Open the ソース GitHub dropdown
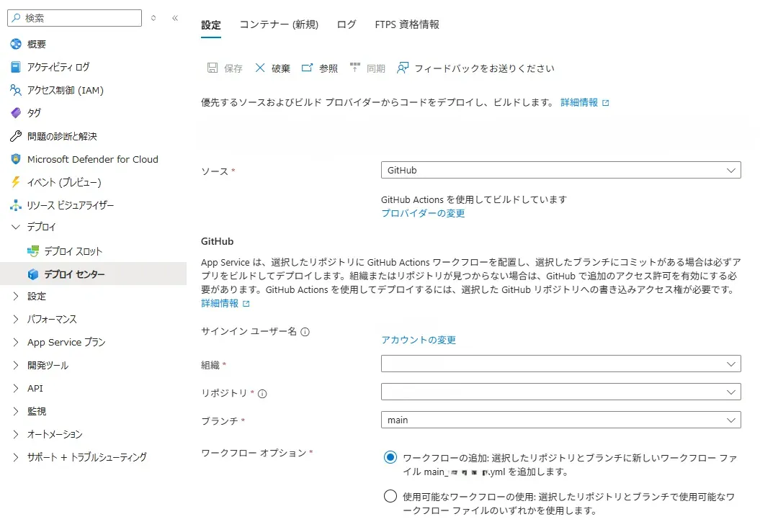 (x=560, y=170)
